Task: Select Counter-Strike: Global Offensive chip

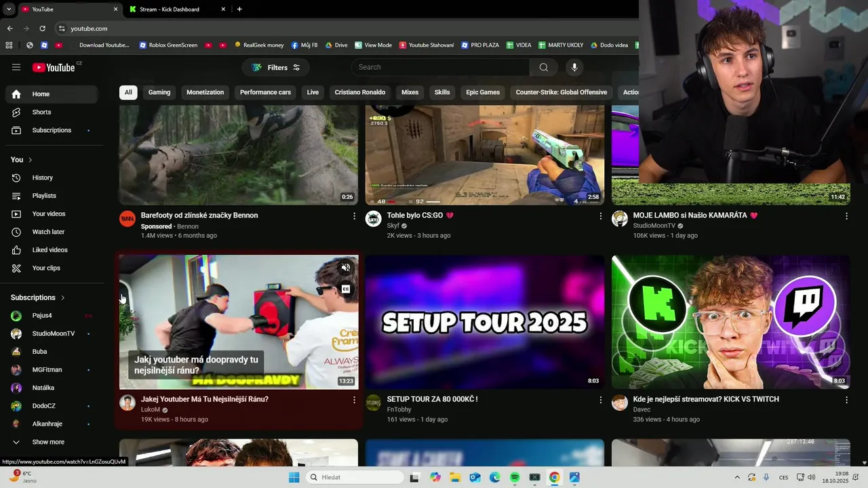Action: [x=561, y=92]
